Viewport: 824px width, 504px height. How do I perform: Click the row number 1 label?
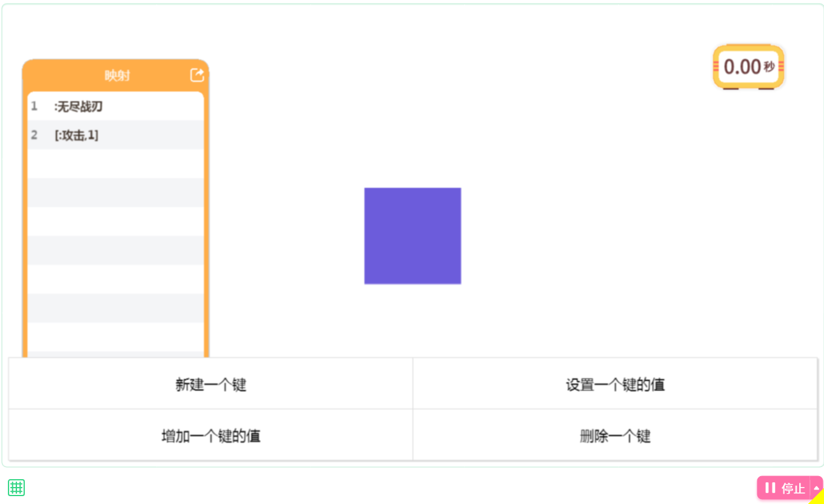tap(34, 107)
